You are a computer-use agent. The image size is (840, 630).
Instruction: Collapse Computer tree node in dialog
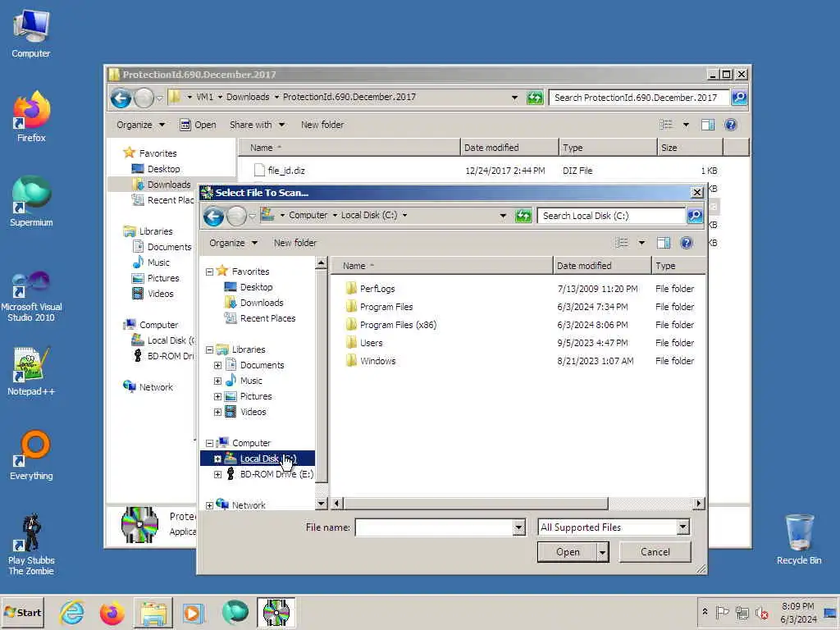209,444
